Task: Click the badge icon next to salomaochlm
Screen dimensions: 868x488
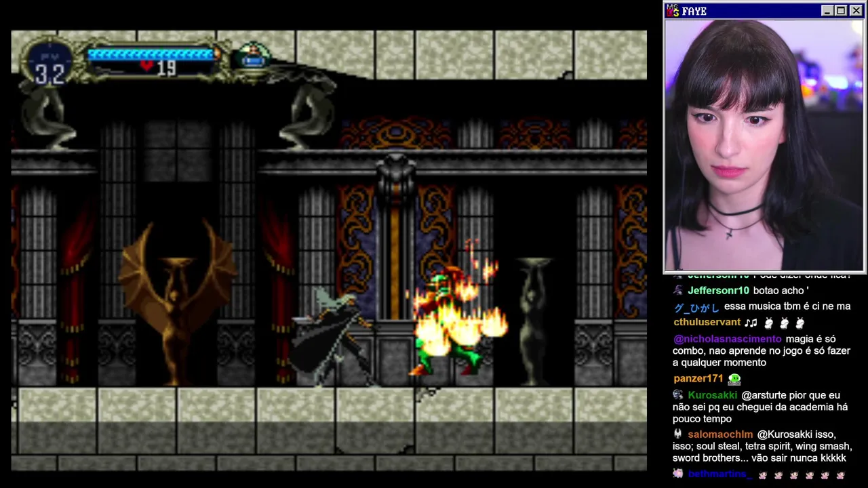Action: click(678, 434)
